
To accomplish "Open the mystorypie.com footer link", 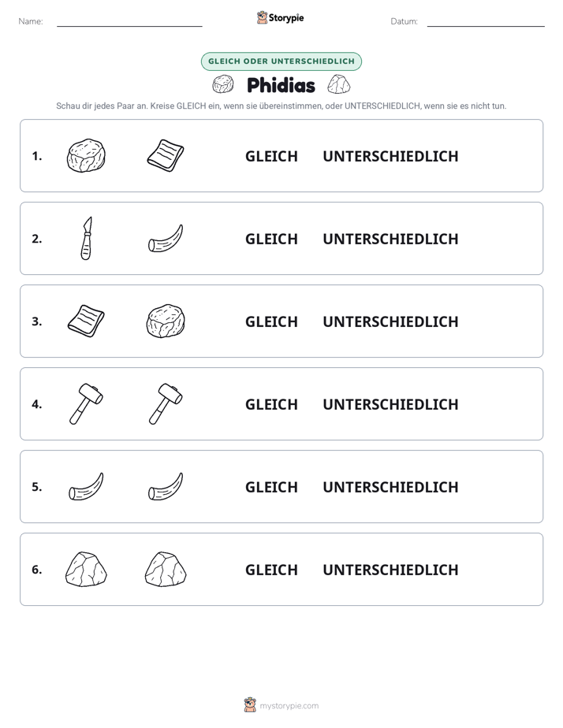I will tap(289, 706).
